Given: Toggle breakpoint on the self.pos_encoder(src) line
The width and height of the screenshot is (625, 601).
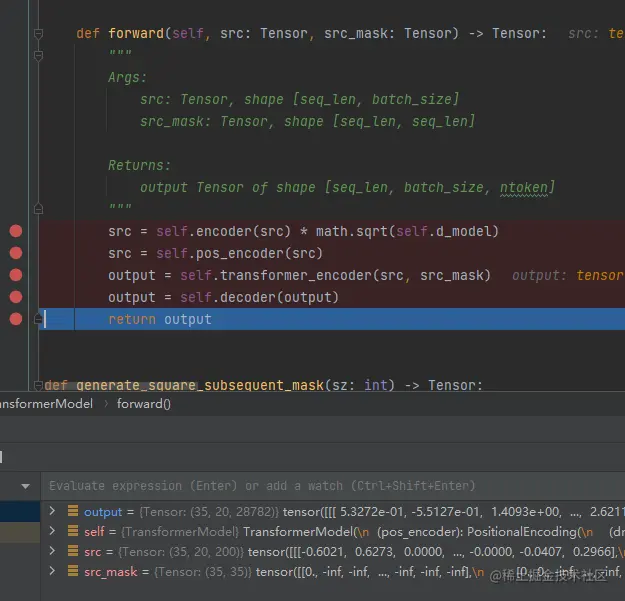Looking at the screenshot, I should (x=16, y=253).
